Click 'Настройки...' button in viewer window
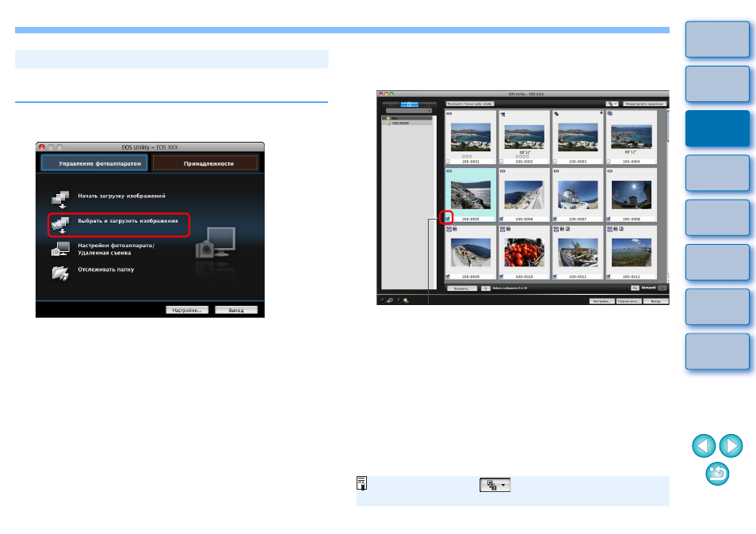This screenshot has width=756, height=534. [601, 301]
